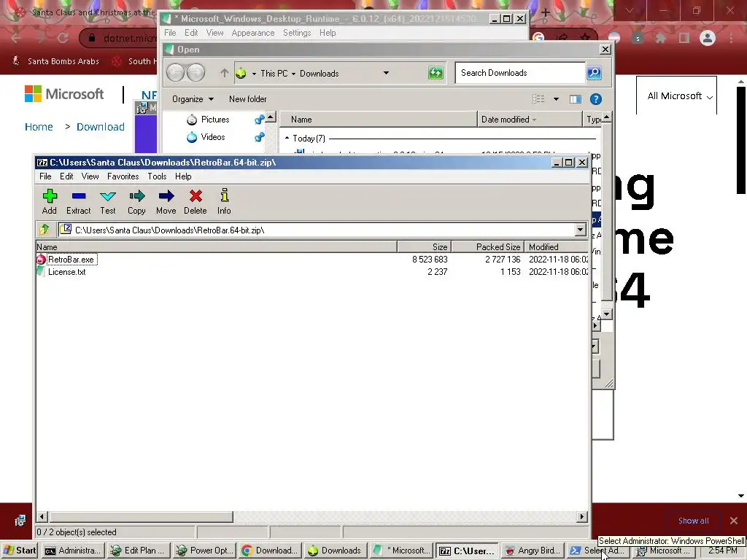
Task: Open the 7-Zip View menu
Action: pyautogui.click(x=90, y=176)
